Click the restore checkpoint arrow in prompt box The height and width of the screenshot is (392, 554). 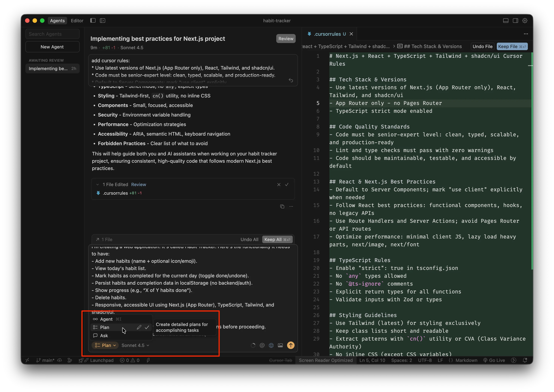point(291,80)
